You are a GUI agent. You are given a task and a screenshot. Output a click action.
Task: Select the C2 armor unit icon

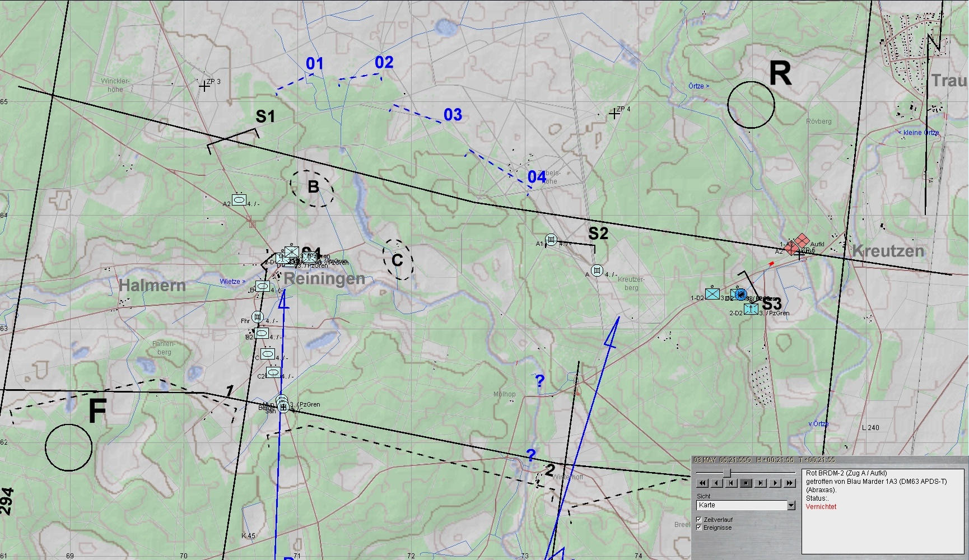[273, 372]
